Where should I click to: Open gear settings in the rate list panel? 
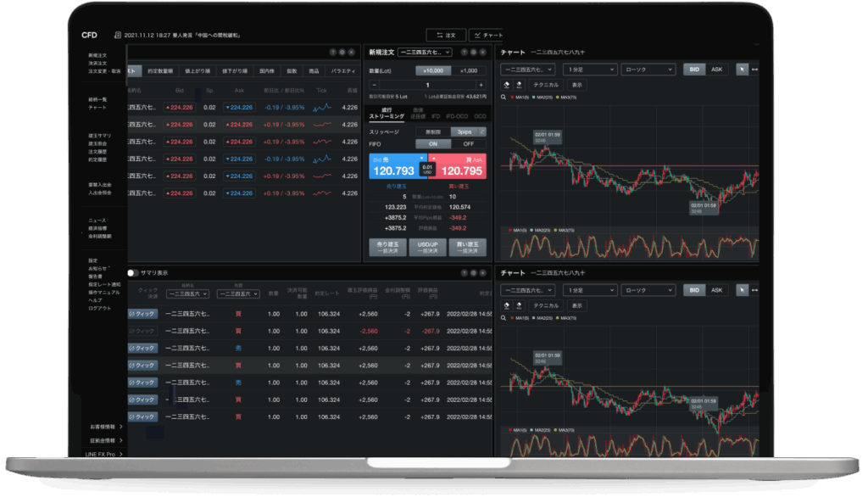(x=343, y=52)
